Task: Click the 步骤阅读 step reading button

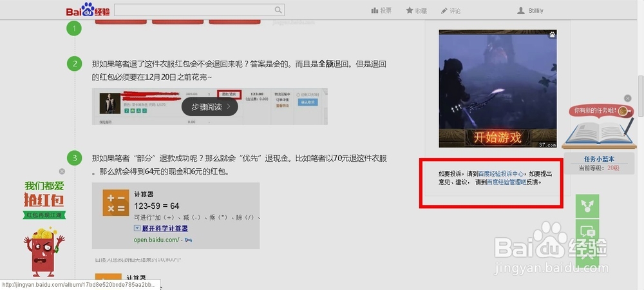Action: pos(209,107)
